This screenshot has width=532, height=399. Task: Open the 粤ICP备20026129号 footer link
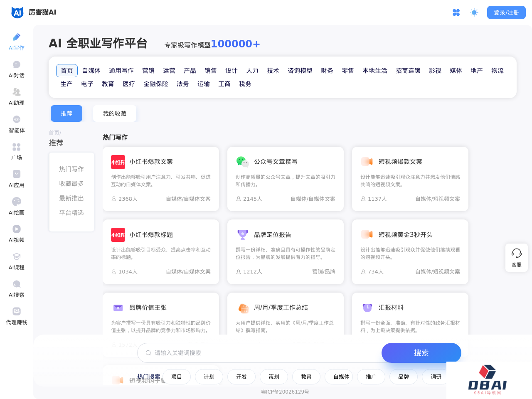(x=285, y=392)
